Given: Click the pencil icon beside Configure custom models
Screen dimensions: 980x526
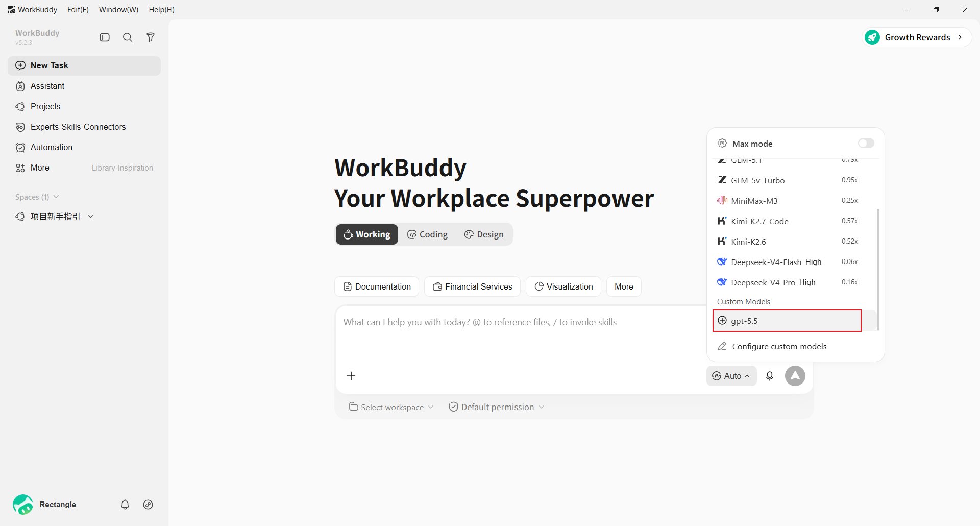Looking at the screenshot, I should point(722,346).
